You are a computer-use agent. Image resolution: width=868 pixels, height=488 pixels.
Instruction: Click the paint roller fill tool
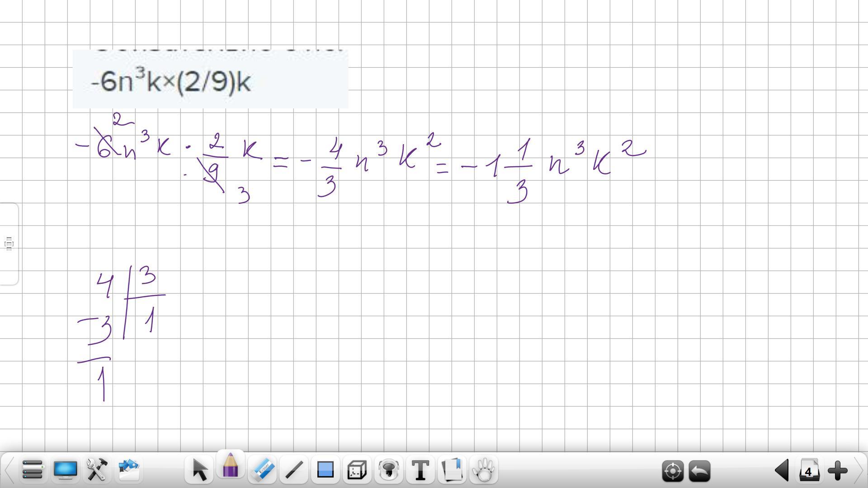388,470
